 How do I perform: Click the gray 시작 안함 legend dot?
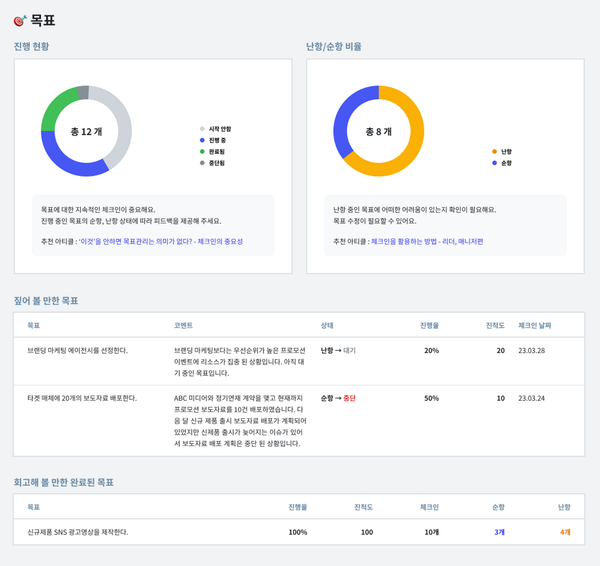click(202, 129)
